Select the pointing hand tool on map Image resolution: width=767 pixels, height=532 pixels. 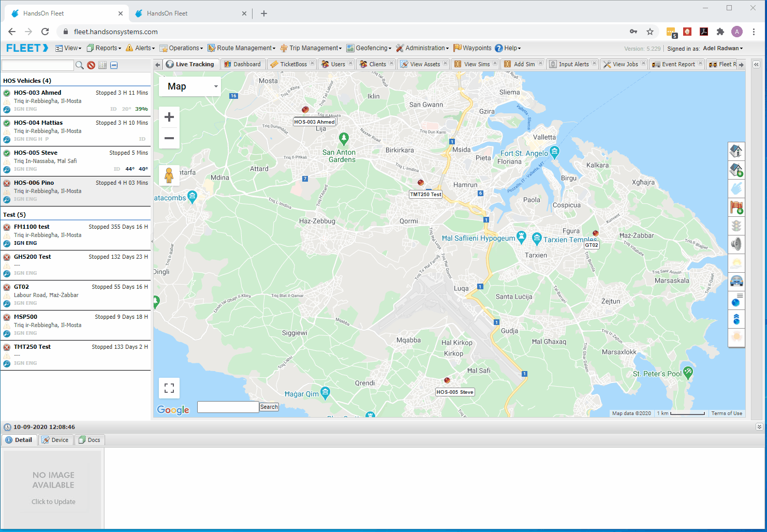point(736,188)
